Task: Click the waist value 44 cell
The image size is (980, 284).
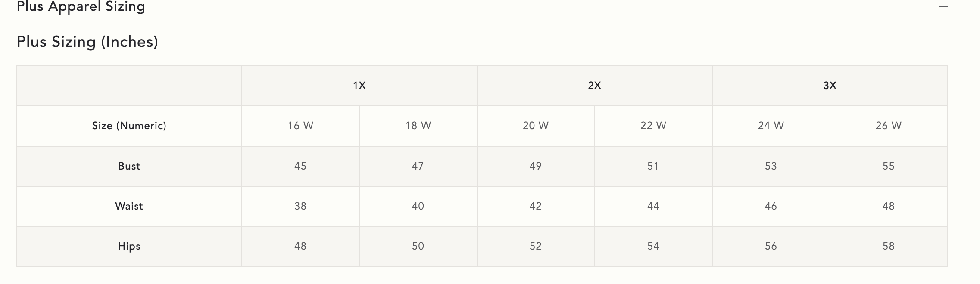Action: 653,206
